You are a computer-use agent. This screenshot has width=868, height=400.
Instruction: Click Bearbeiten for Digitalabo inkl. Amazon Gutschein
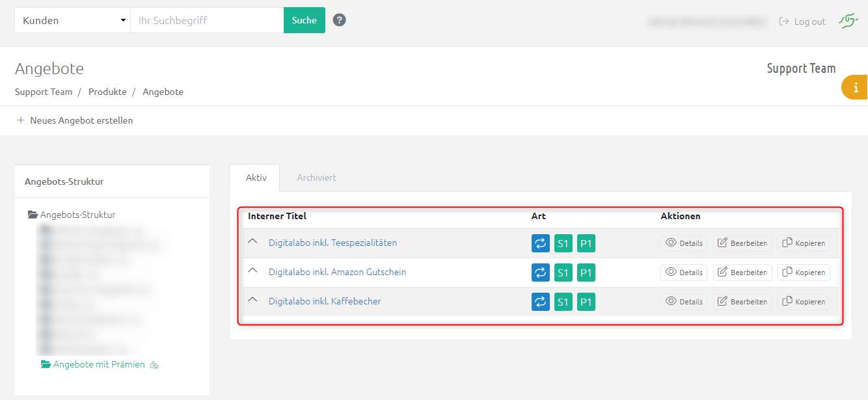tap(742, 273)
